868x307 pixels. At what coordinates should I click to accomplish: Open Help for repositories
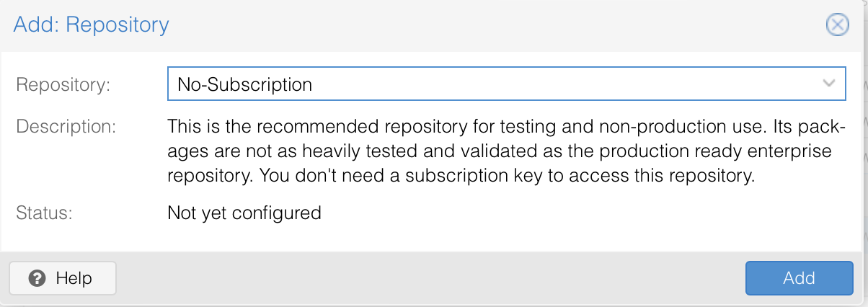coord(63,278)
